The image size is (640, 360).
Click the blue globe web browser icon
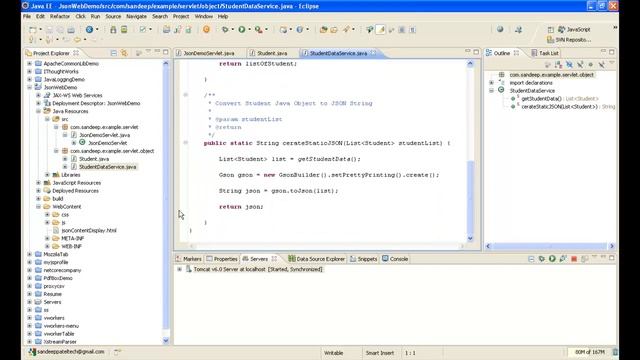(x=89, y=29)
